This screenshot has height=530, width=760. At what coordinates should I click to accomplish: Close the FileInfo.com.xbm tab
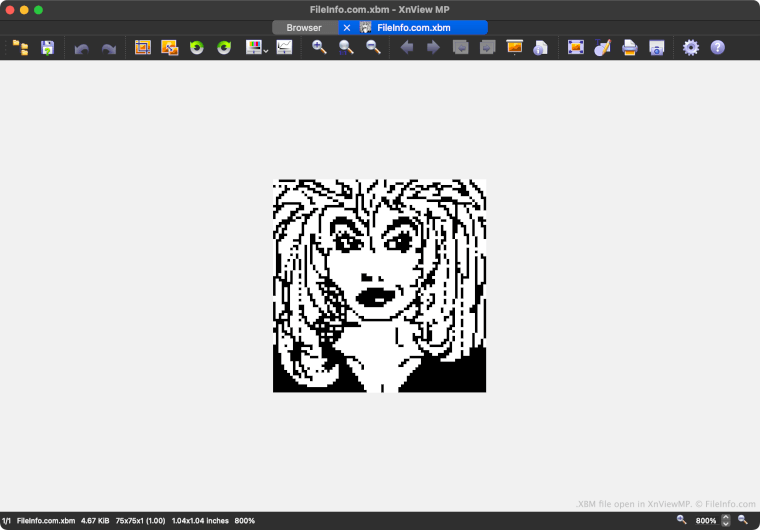pyautogui.click(x=347, y=28)
